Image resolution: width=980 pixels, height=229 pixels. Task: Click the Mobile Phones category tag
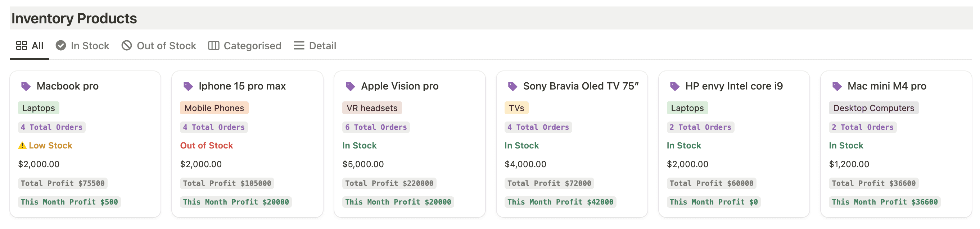pos(214,108)
